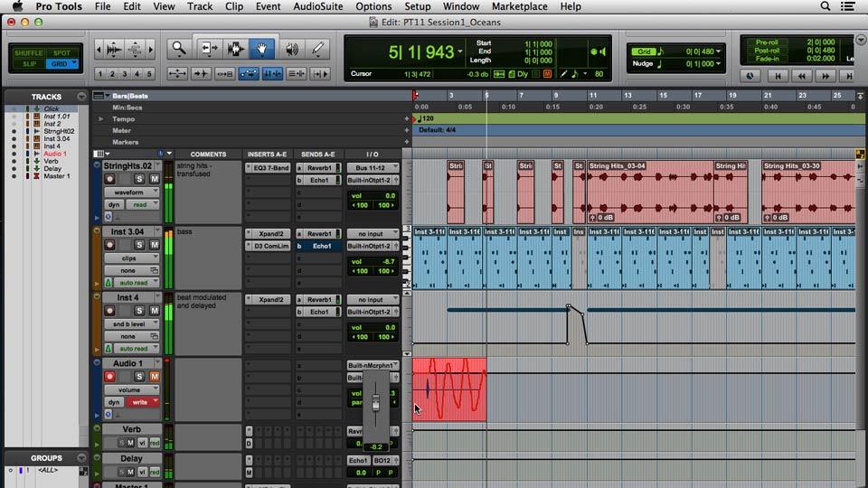Open Inst 4 Xpand!2 insert

pyautogui.click(x=270, y=299)
